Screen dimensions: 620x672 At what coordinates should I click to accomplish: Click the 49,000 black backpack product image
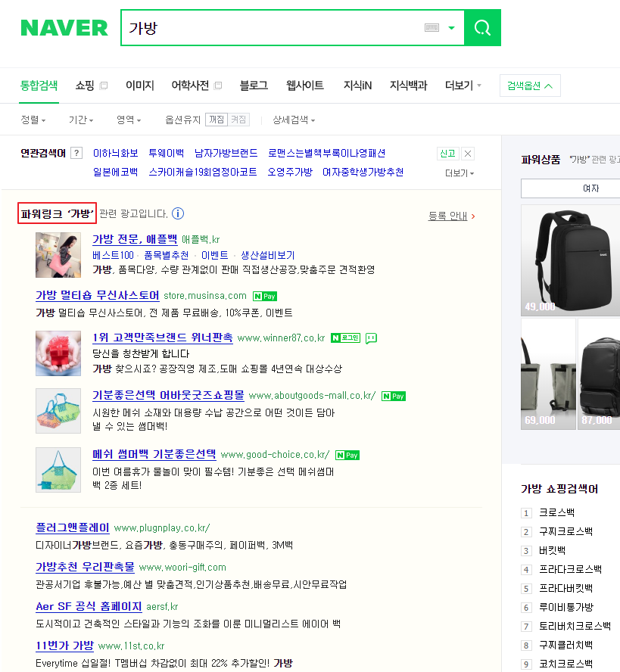point(570,260)
